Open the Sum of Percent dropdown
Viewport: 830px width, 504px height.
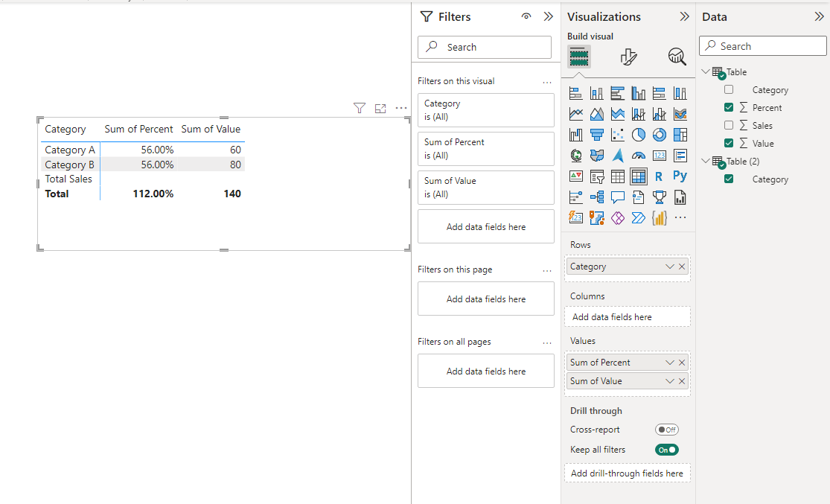[x=670, y=362]
